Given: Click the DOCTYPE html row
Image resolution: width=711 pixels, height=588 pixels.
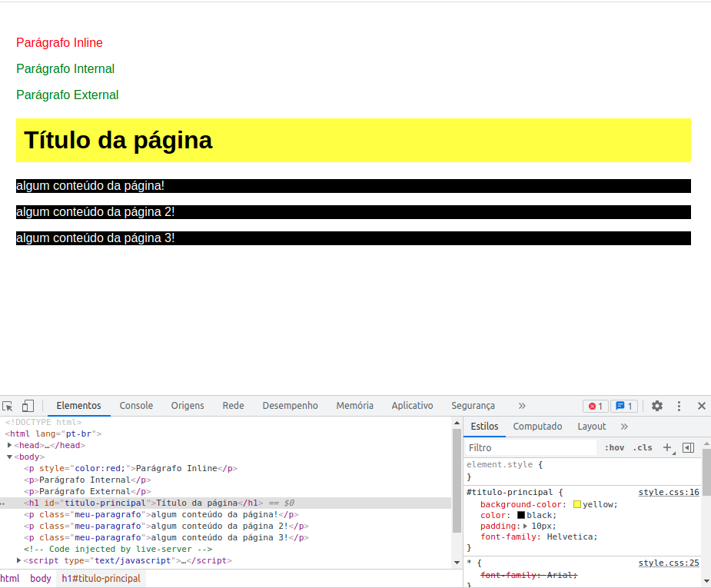Looking at the screenshot, I should pos(225,423).
